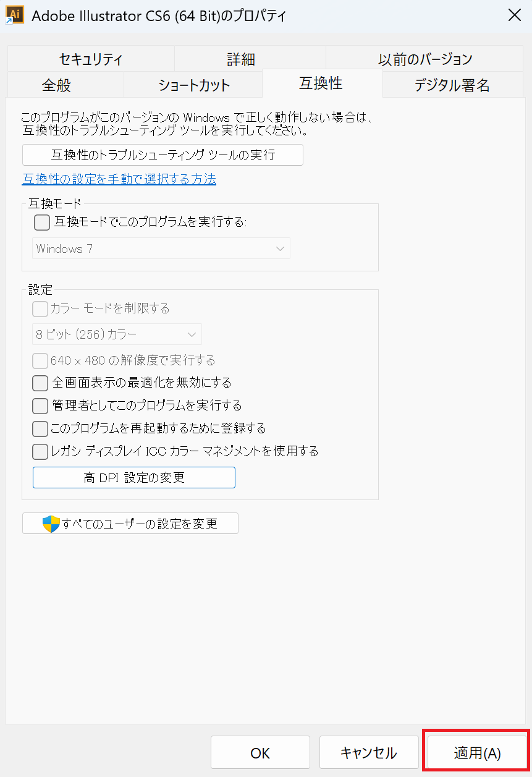Click 高 DPI 設定の変更 button
The height and width of the screenshot is (777, 532).
[133, 477]
